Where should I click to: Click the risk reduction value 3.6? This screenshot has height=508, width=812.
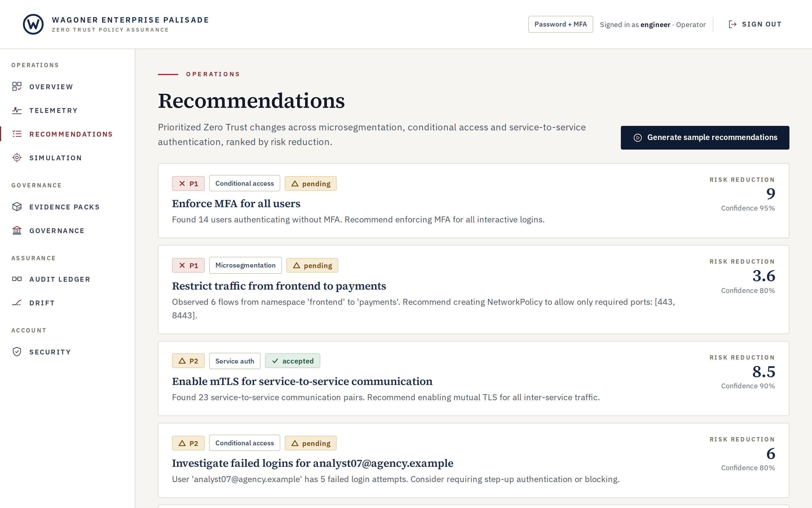point(763,276)
